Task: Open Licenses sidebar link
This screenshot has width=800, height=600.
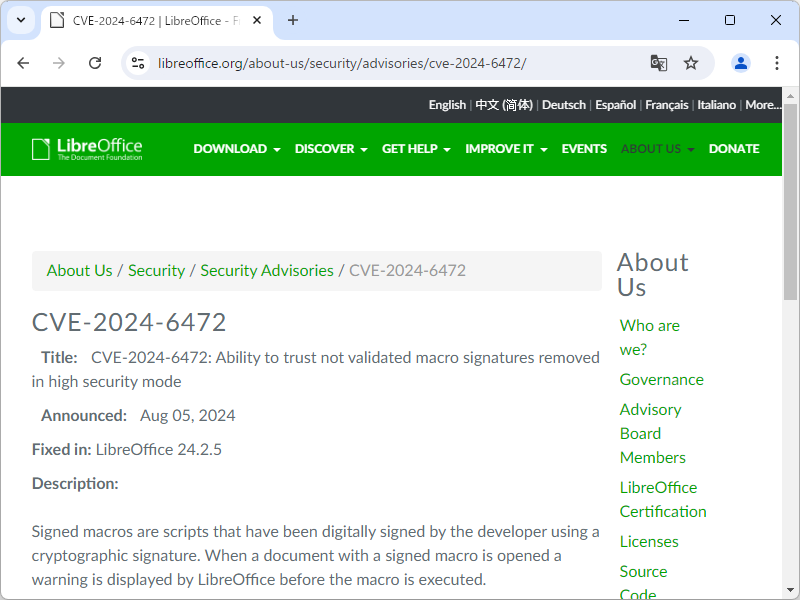Action: point(649,541)
